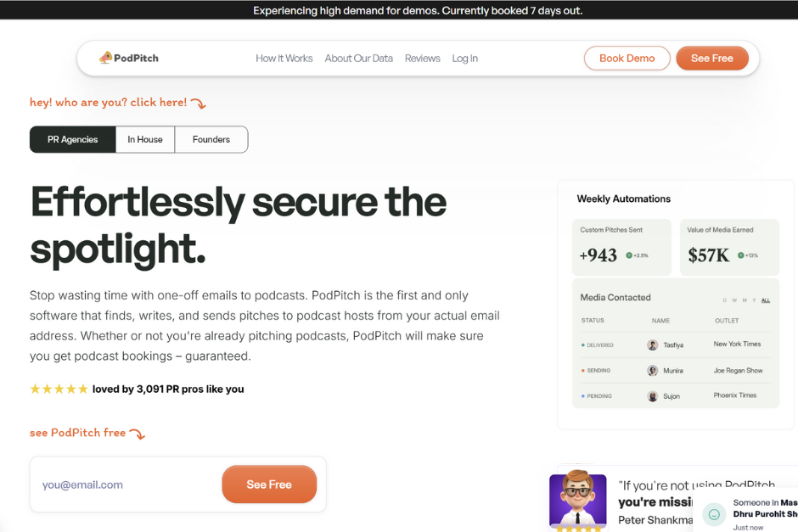
Task: Choose the Founders audience option
Action: pos(211,139)
